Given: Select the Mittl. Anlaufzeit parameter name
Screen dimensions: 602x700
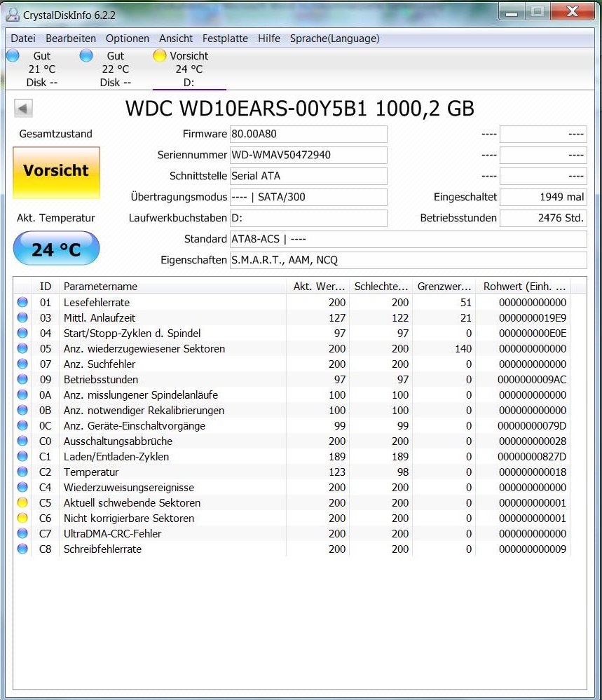Looking at the screenshot, I should coord(99,318).
